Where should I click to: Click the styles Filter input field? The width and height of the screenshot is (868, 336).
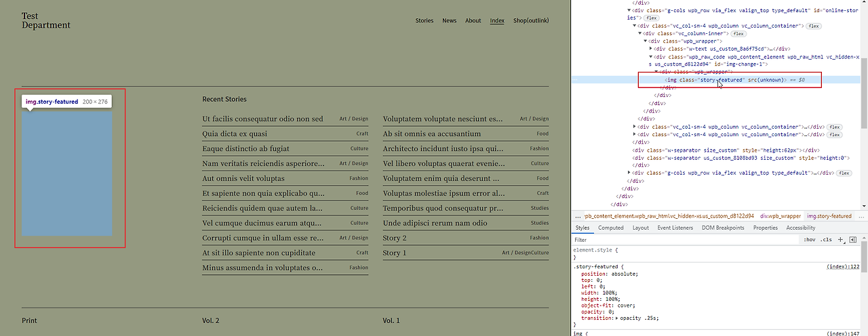[685, 240]
